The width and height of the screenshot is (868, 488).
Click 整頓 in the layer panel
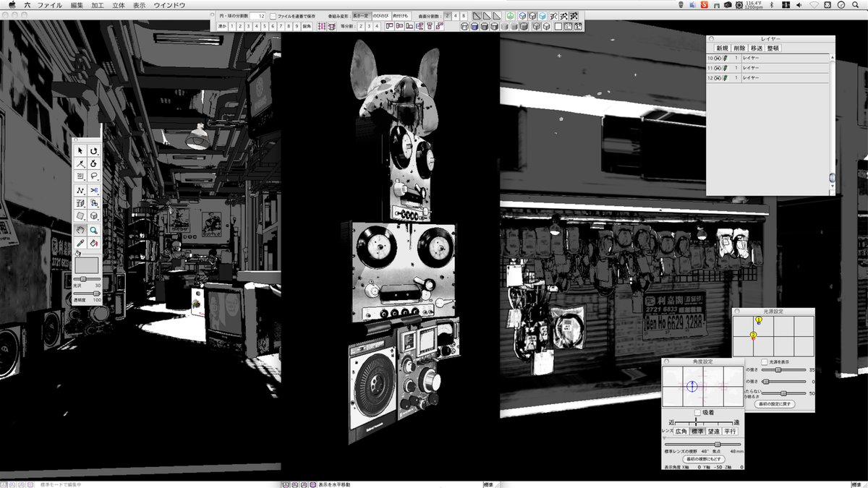(773, 48)
